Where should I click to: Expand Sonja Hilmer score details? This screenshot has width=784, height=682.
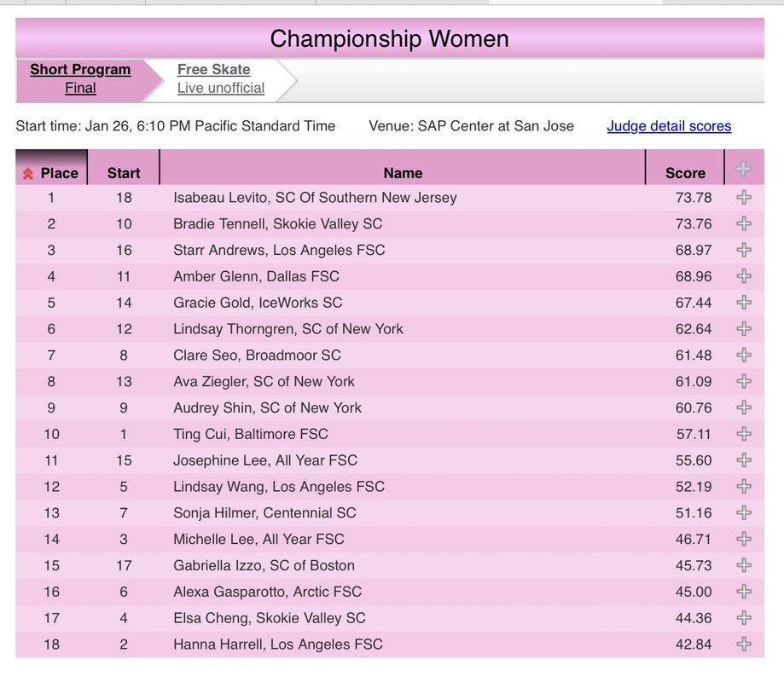pos(743,513)
